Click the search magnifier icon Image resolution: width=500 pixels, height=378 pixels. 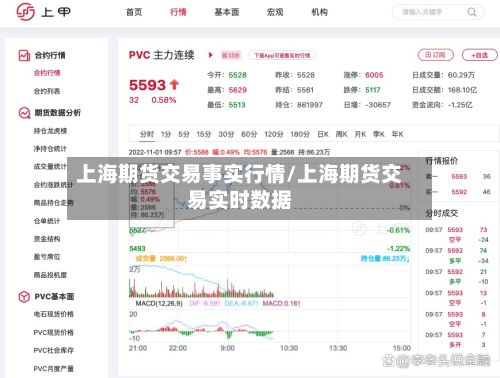[x=472, y=12]
